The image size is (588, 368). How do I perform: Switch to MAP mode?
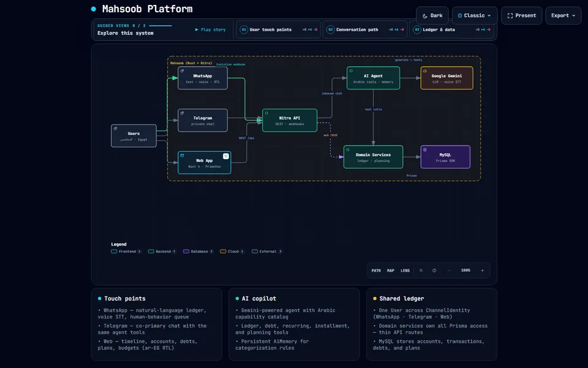[x=390, y=270]
